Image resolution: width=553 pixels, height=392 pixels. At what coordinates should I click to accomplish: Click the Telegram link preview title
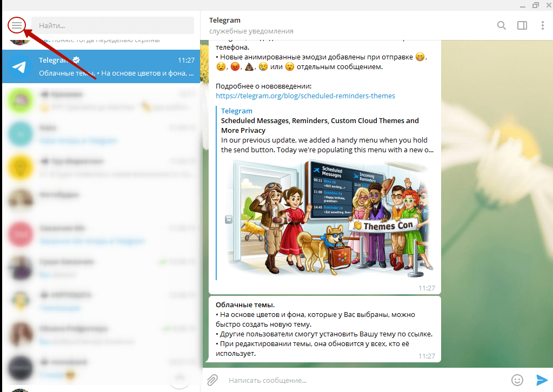tap(237, 111)
